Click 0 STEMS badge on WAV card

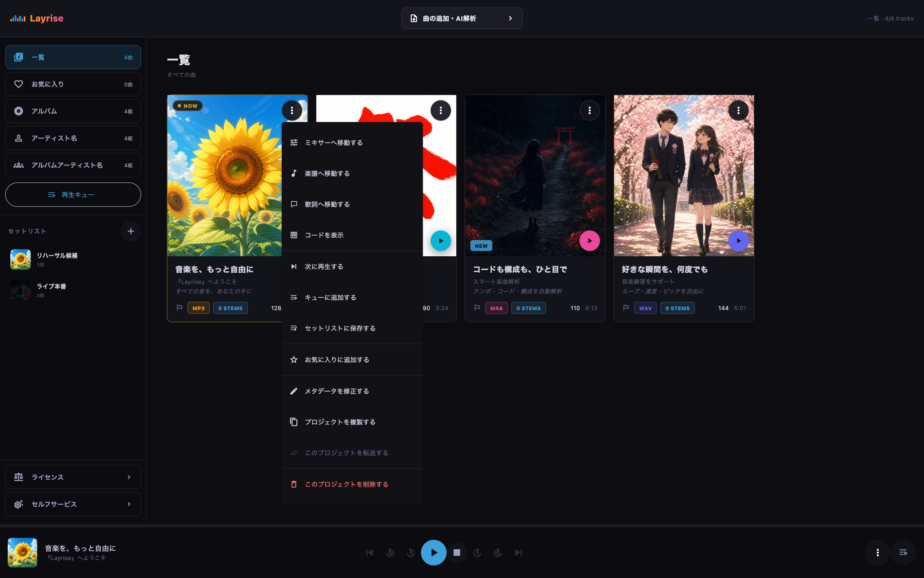[677, 308]
